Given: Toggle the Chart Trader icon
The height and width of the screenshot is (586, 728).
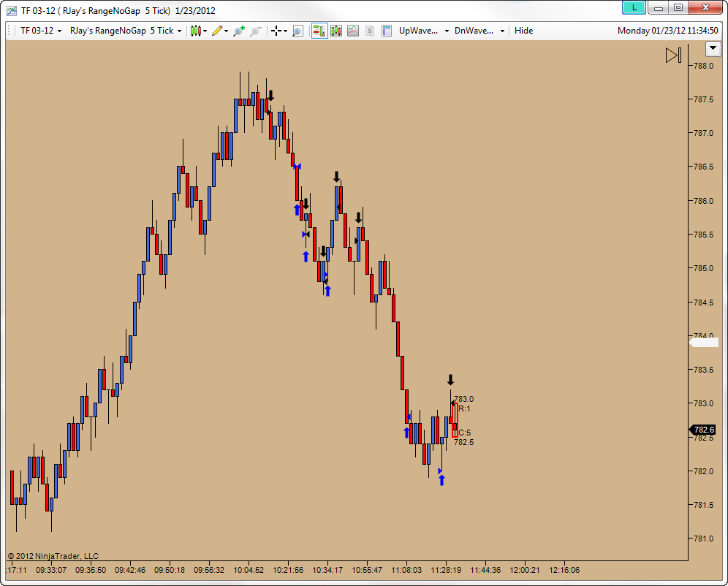Looking at the screenshot, I should coord(319,31).
